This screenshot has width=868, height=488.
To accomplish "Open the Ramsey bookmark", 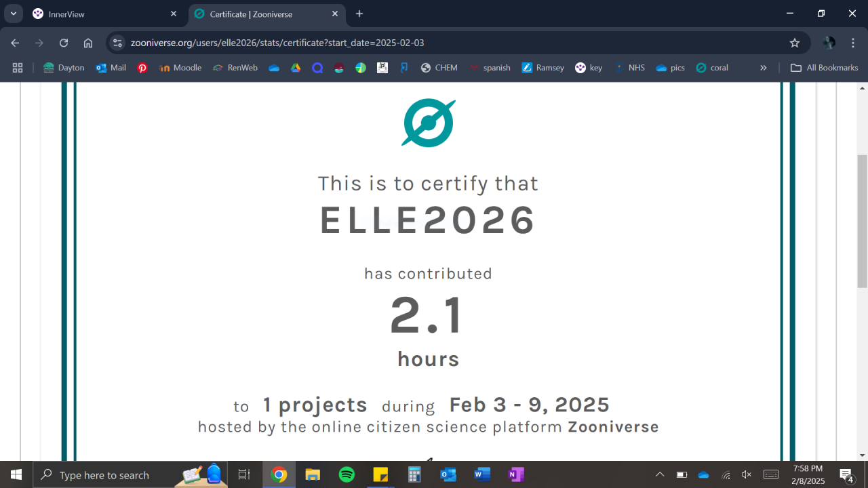I will pyautogui.click(x=543, y=68).
